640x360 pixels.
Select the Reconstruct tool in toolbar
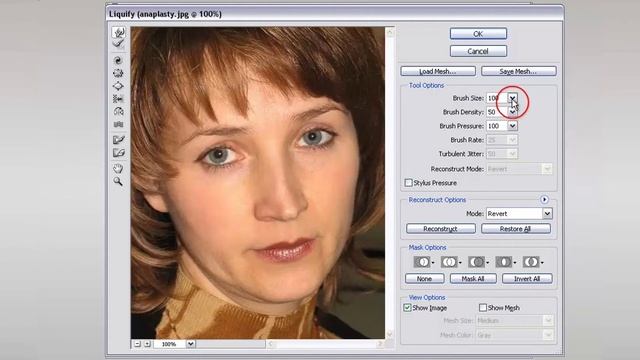(x=118, y=44)
